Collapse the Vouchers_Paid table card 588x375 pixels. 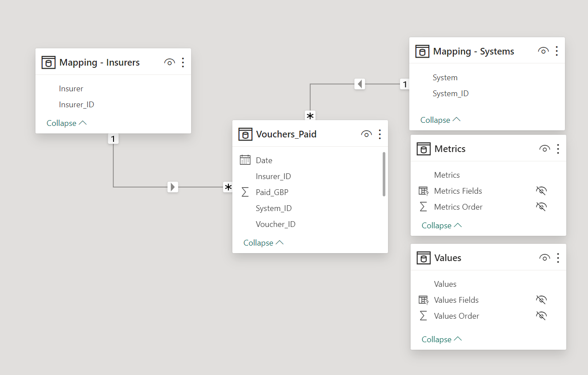(x=263, y=243)
